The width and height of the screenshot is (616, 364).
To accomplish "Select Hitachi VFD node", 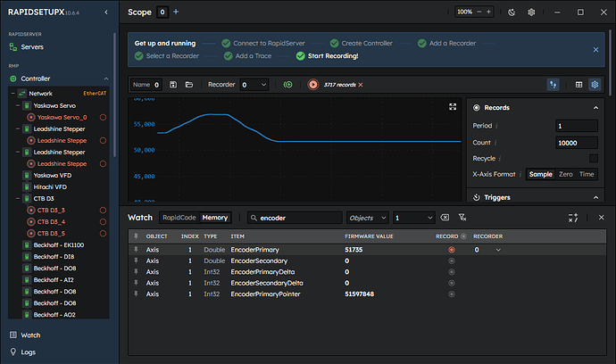I will [x=50, y=187].
